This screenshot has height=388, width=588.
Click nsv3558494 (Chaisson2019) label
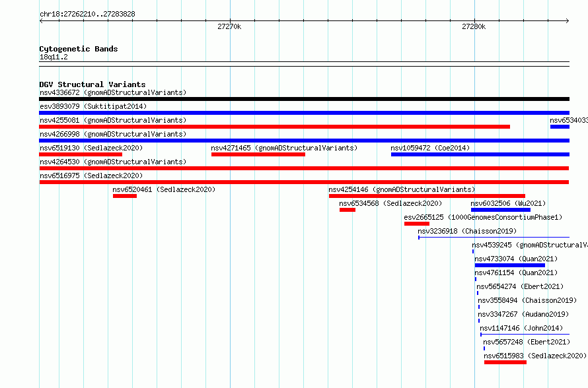(x=527, y=300)
